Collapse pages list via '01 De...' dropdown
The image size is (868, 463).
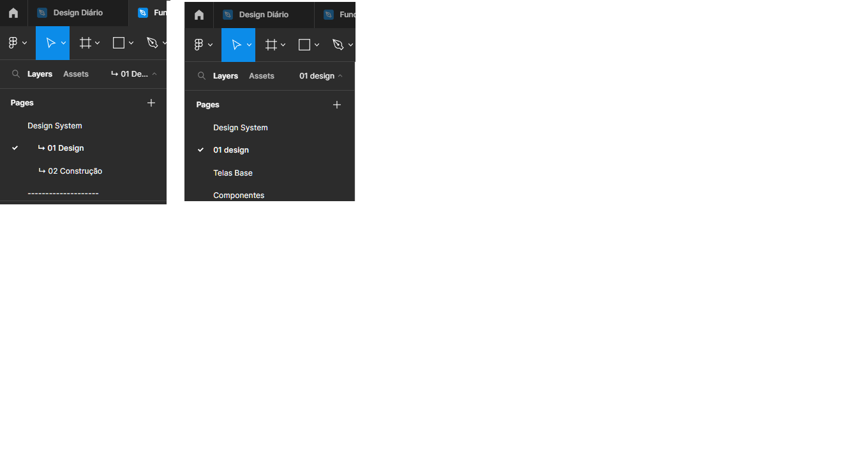coord(134,74)
